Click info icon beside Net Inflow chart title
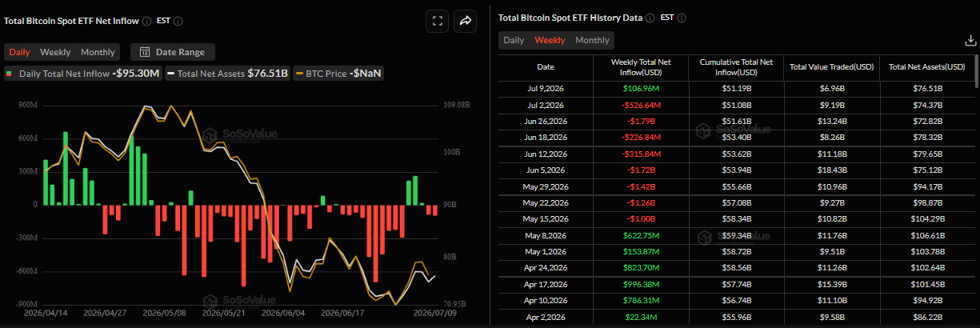Image resolution: width=980 pixels, height=328 pixels. (x=146, y=21)
